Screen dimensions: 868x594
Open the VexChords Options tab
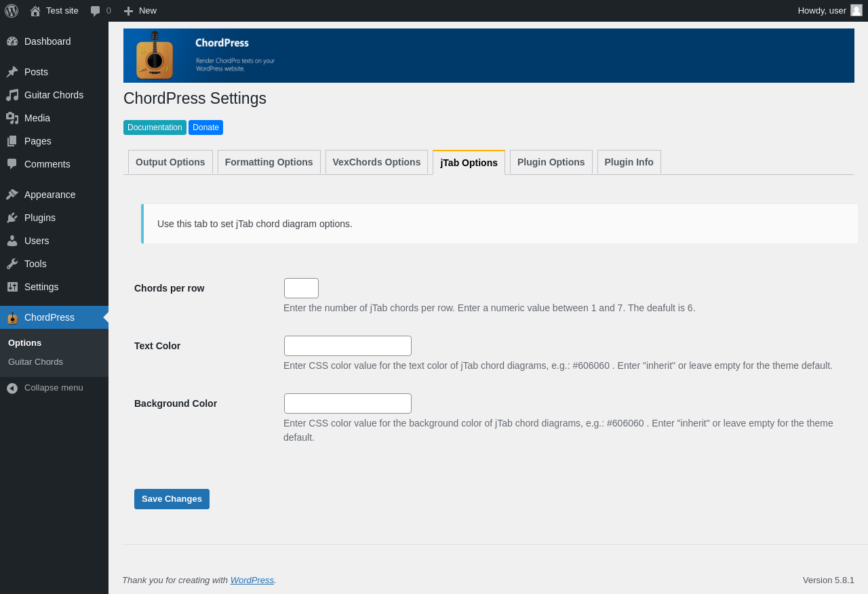tap(376, 162)
